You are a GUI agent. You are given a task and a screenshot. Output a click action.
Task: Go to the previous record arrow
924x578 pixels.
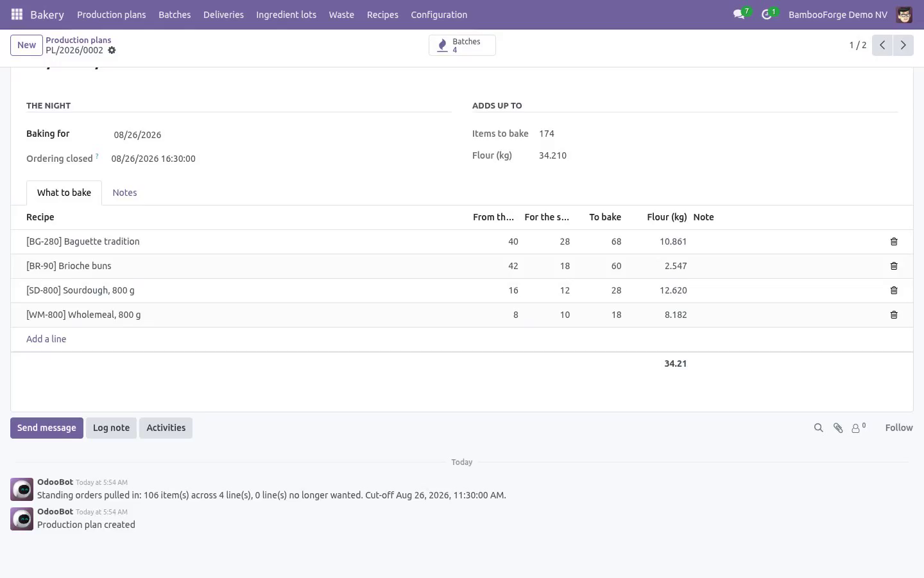[882, 45]
